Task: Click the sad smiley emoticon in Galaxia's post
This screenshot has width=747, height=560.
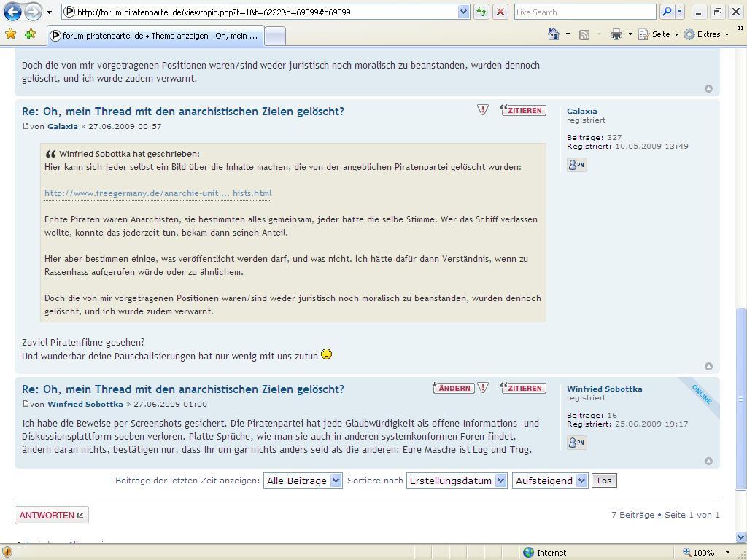Action: (x=326, y=354)
